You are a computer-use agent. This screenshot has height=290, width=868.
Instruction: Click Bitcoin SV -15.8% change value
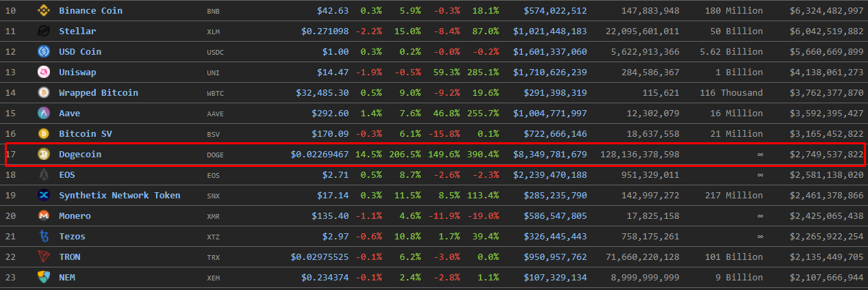(445, 134)
